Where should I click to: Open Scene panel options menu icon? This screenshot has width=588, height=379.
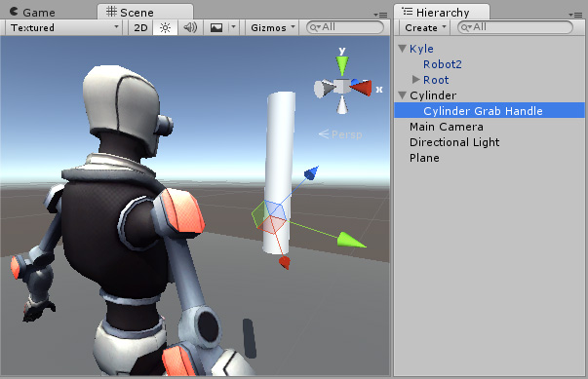point(380,15)
